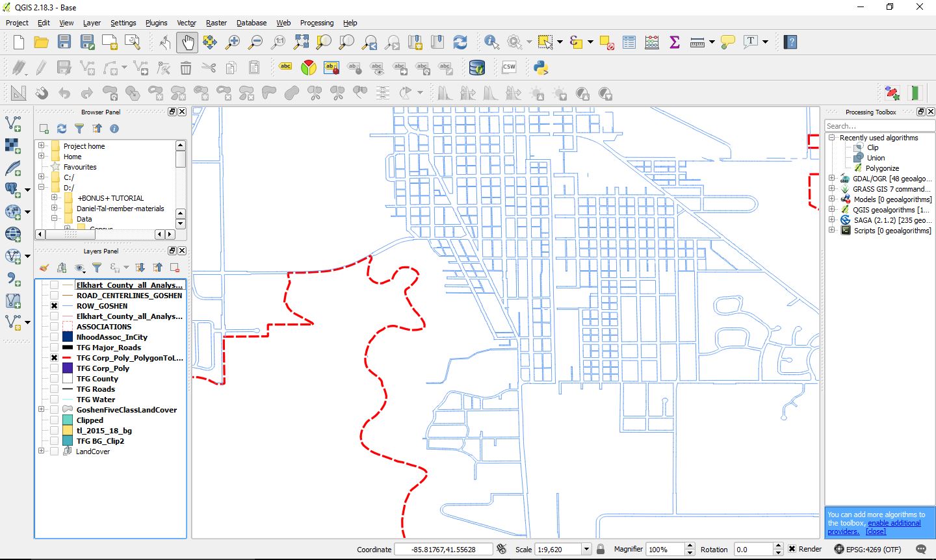This screenshot has width=936, height=560.
Task: Click the Toggle Editing pencil icon
Action: tap(41, 68)
